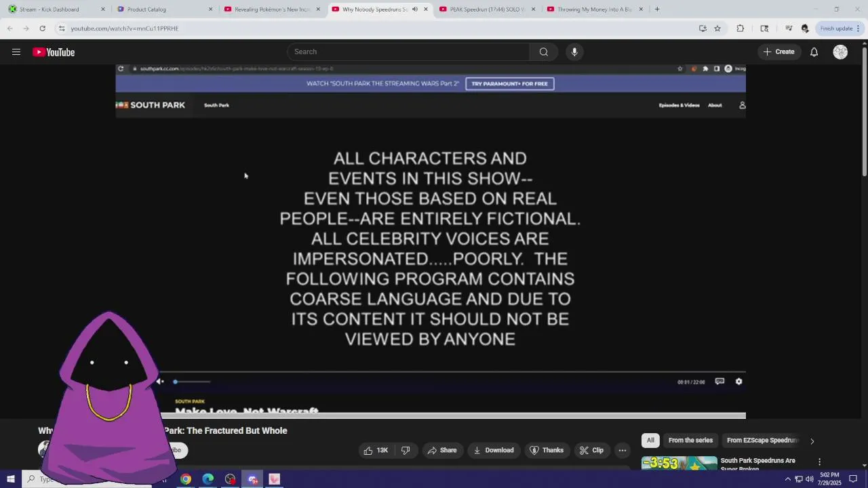
Task: Click the magnifier search button
Action: click(544, 52)
